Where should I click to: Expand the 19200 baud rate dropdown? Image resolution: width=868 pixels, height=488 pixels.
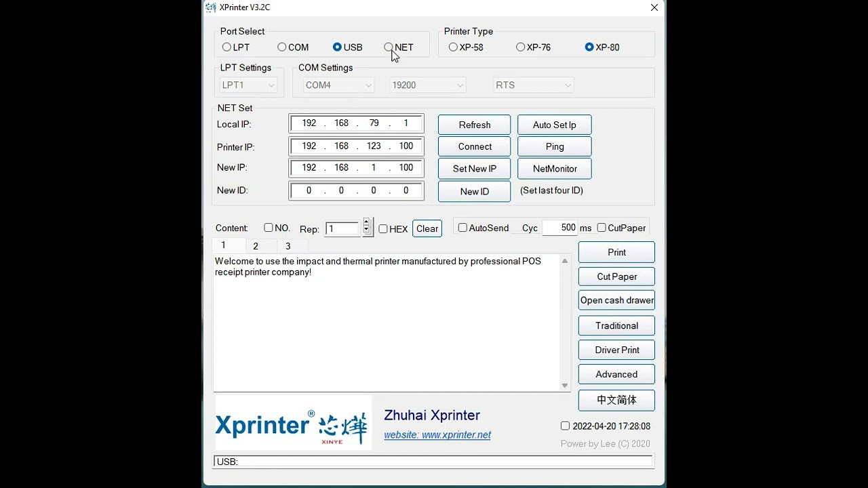pos(428,85)
